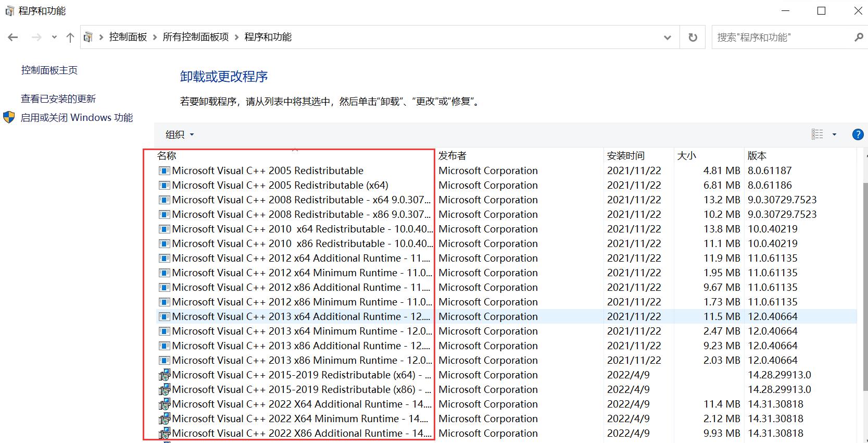Open the recent locations dropdown arrow

[x=54, y=38]
